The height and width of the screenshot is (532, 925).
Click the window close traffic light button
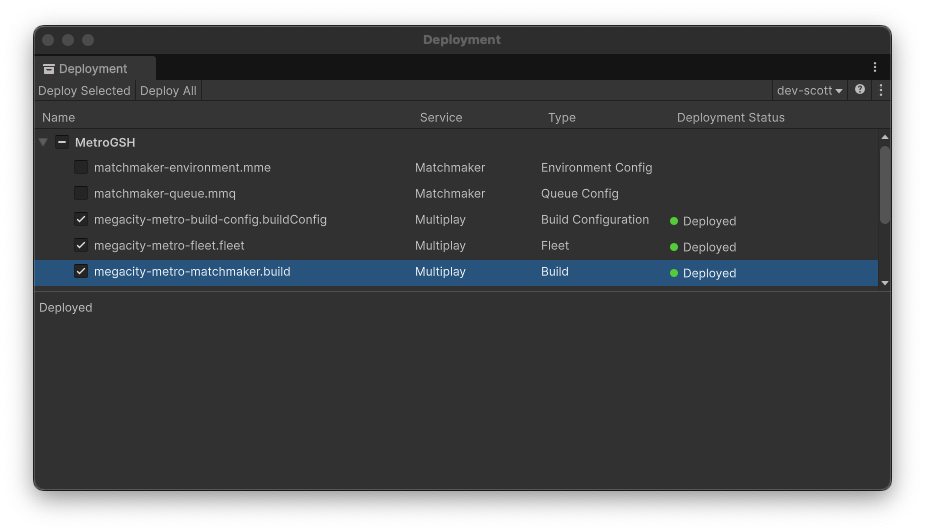pyautogui.click(x=48, y=40)
